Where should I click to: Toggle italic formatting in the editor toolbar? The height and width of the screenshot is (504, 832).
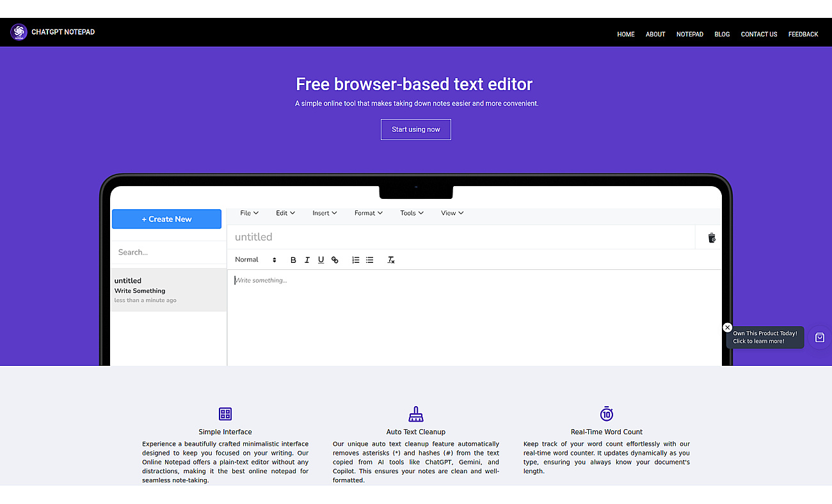[307, 260]
